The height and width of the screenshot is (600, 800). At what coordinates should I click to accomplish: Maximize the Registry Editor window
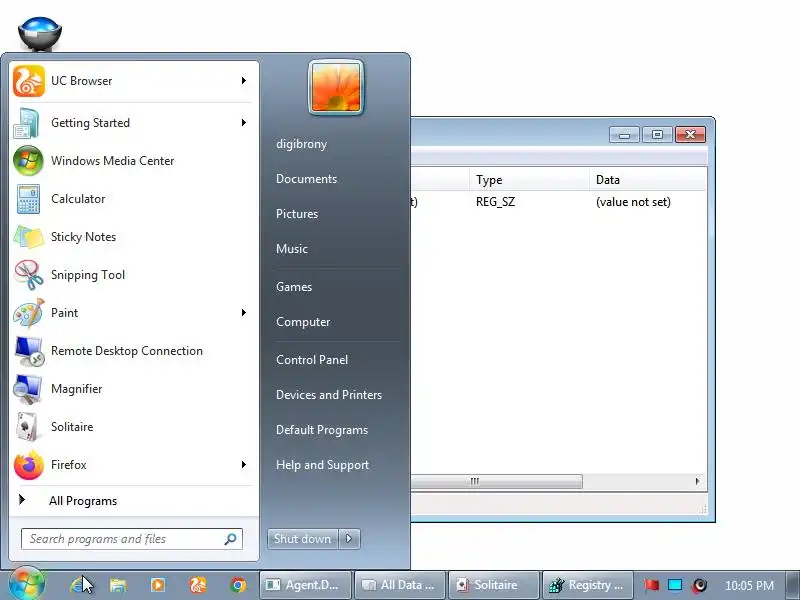pyautogui.click(x=657, y=135)
